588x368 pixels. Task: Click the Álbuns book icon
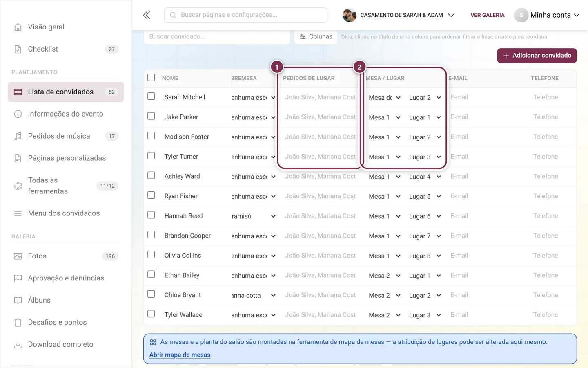[x=18, y=301]
